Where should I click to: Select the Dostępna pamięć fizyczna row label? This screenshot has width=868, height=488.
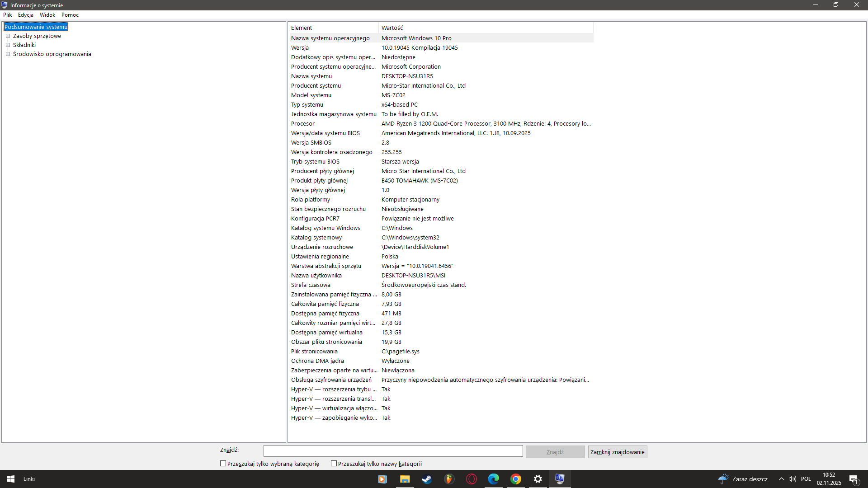(x=325, y=314)
